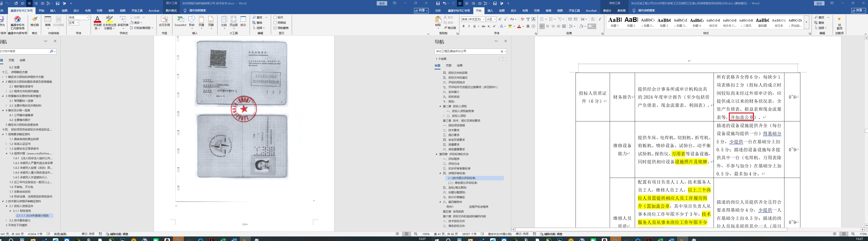Viewport: 868px width, 241px height.
Task: Toggle center alignment in right window ribbon
Action: [x=547, y=26]
